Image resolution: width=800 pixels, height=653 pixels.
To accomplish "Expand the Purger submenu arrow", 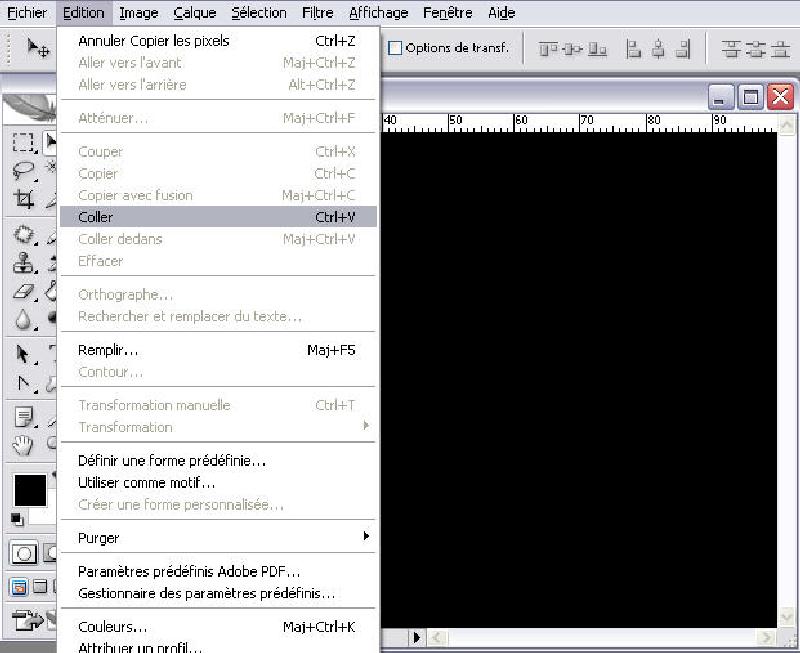I will (366, 536).
